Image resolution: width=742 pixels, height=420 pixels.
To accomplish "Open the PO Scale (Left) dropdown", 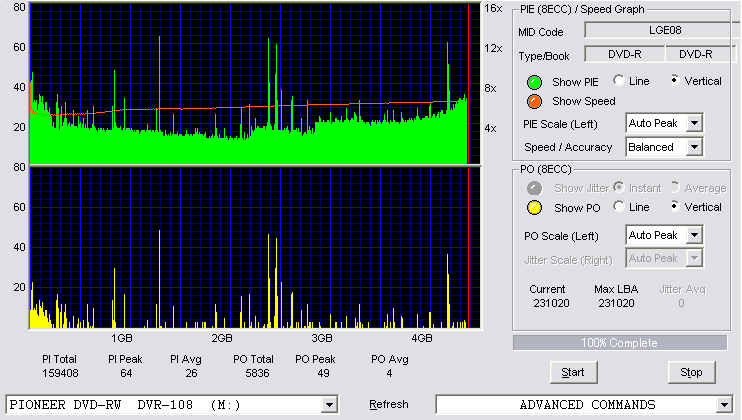I will pyautogui.click(x=694, y=235).
